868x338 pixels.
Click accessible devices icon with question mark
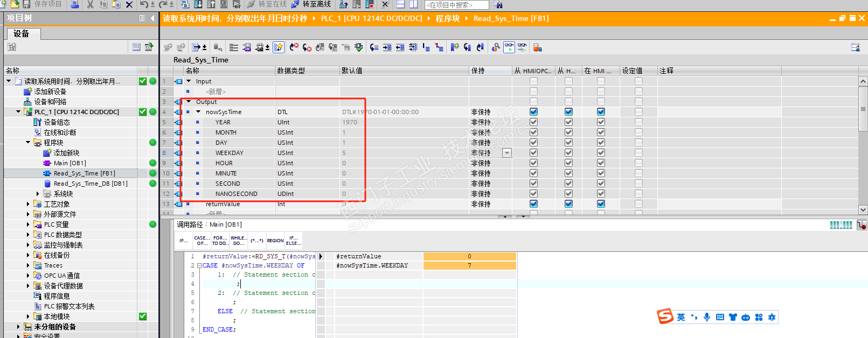343,4
